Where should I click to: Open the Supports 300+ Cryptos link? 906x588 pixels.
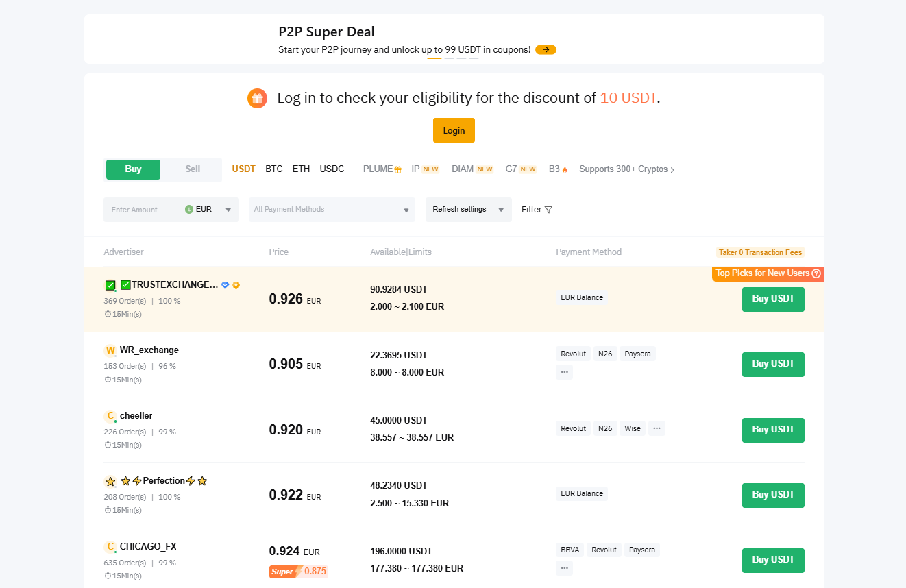pyautogui.click(x=626, y=169)
